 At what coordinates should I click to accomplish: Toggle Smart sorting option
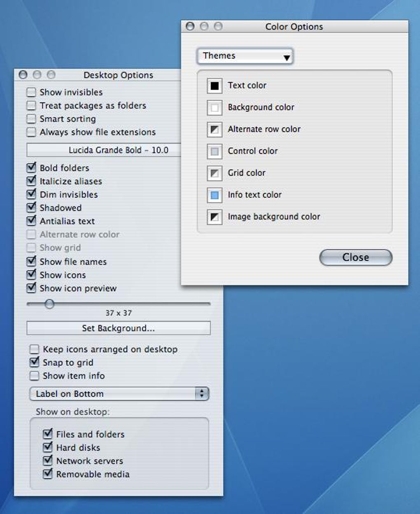(x=31, y=119)
